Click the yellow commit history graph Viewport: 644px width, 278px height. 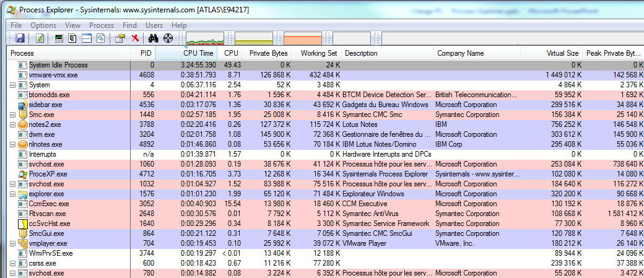254,38
